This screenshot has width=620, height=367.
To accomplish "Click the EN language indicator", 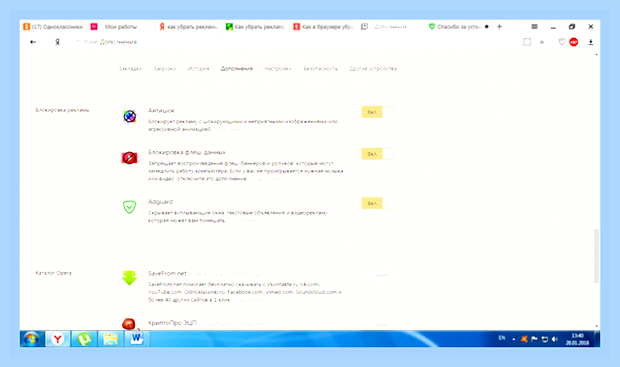I will coord(502,338).
